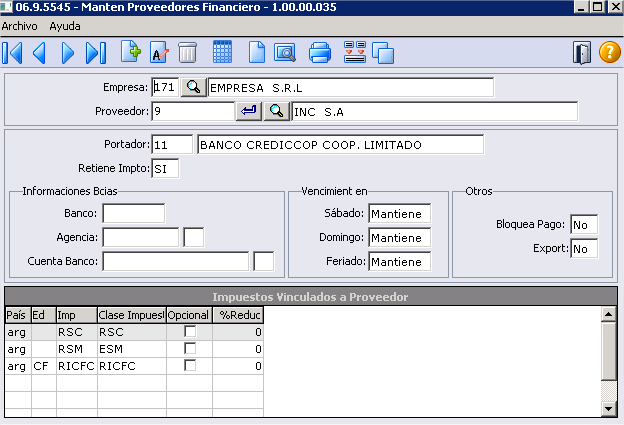Click the Clase Impuesto column header
Image resolution: width=624 pixels, height=425 pixels.
(x=132, y=315)
